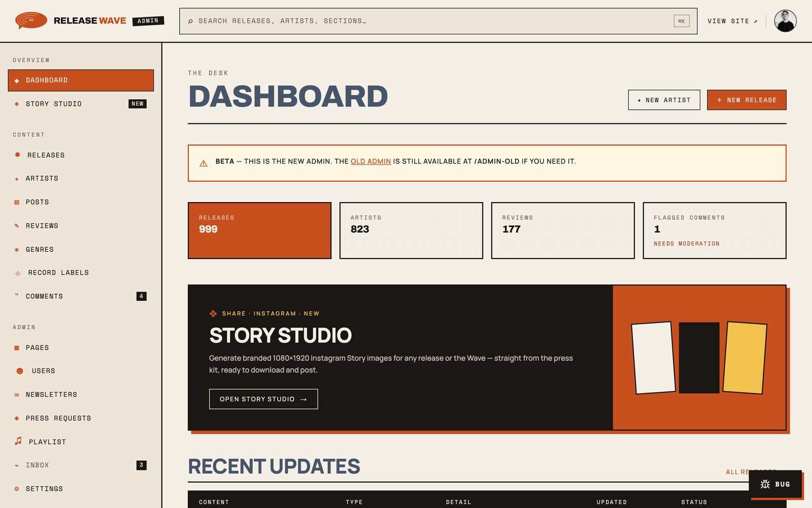Click the Release Wave logo icon

(31, 20)
